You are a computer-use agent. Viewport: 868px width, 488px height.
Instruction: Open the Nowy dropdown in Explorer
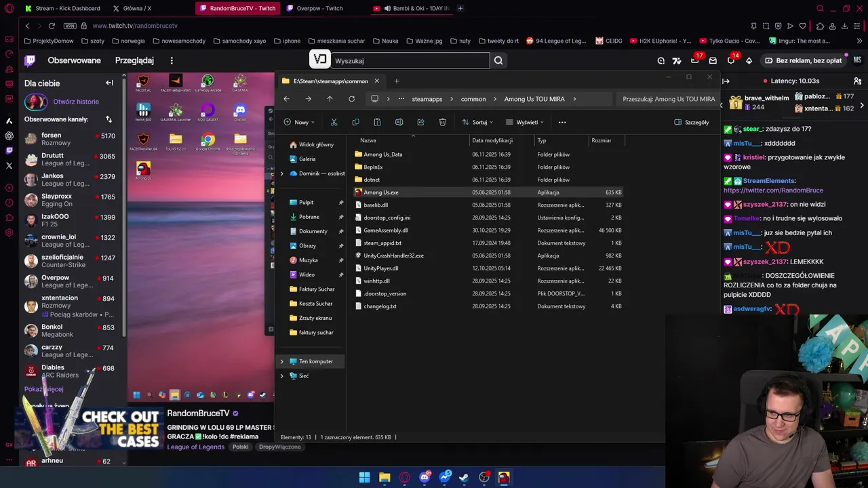298,122
